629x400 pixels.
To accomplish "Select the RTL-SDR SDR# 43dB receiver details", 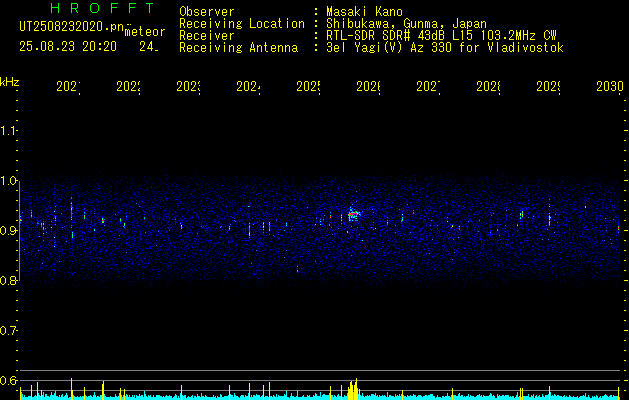I will (x=441, y=36).
